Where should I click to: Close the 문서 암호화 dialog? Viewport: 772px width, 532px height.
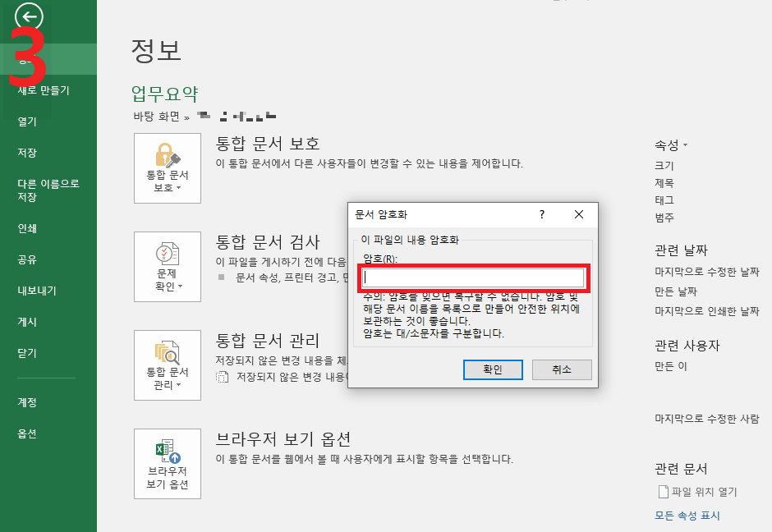[x=579, y=214]
